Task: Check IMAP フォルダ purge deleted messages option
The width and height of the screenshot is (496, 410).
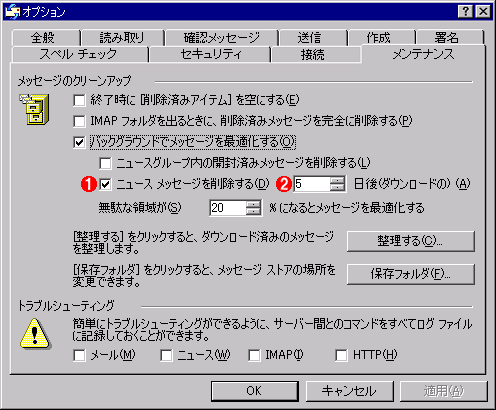Action: (79, 121)
